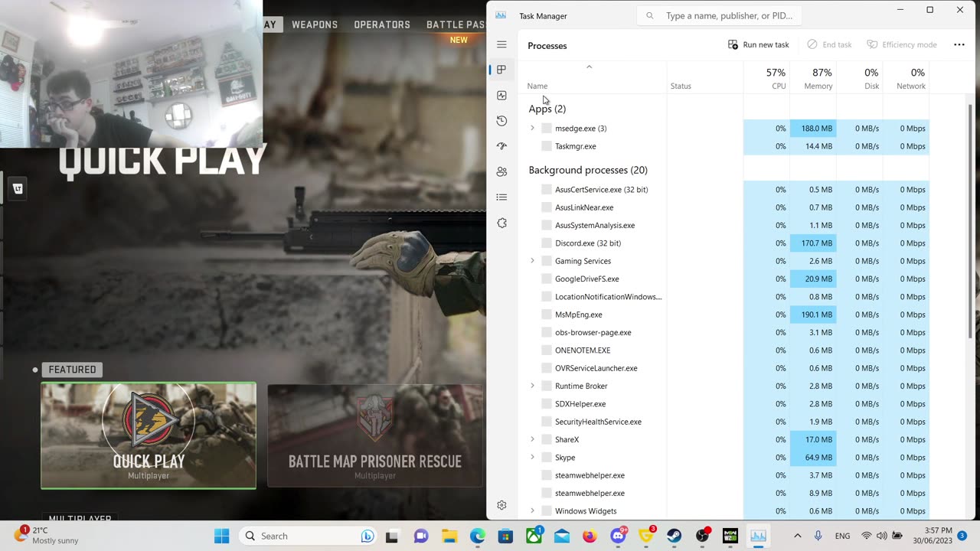Screen dimensions: 980x551
Task: Select Quick Play multiplayer card
Action: 149,435
